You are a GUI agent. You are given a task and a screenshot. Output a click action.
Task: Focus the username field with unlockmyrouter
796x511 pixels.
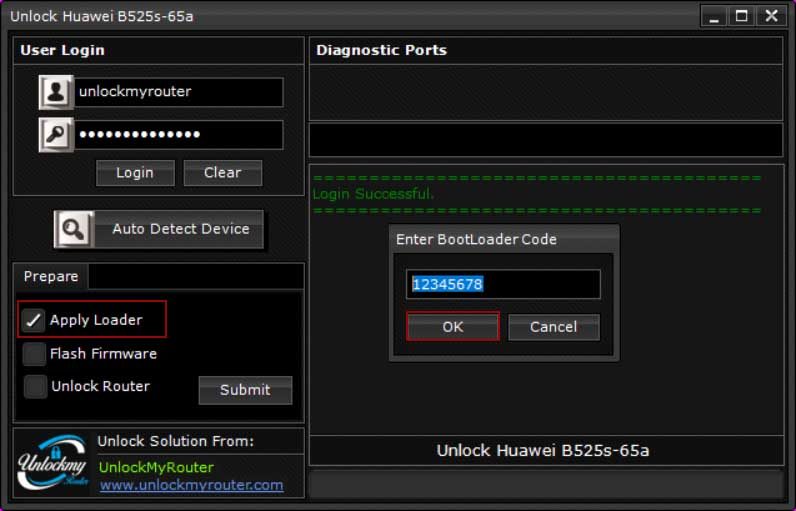click(x=179, y=92)
